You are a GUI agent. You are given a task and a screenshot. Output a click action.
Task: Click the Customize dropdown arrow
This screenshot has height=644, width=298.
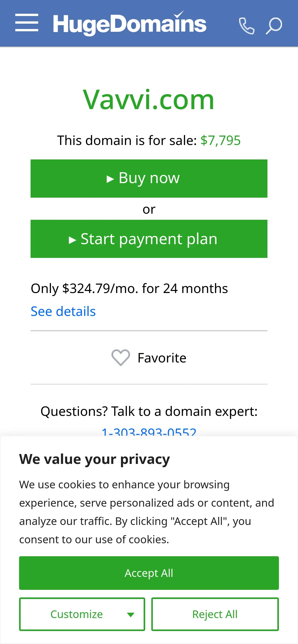[131, 615]
